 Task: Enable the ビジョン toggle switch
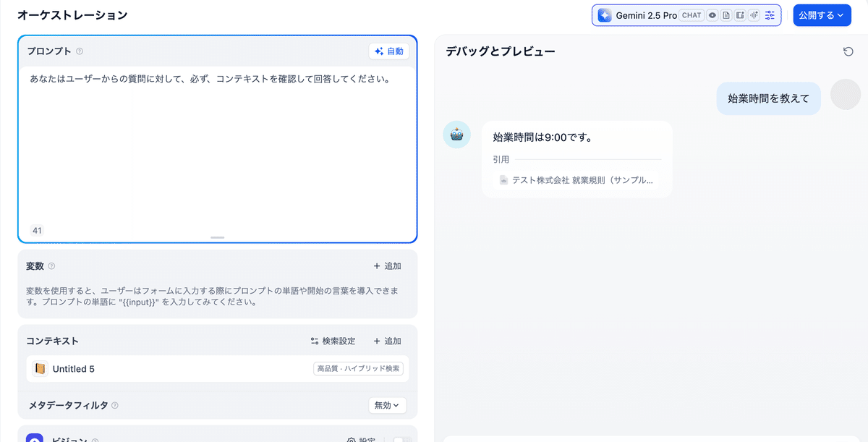coord(401,439)
